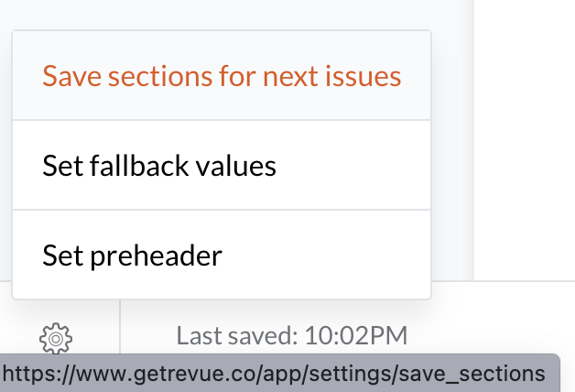Click the Last saved: 10:02PM timestamp
575x392 pixels.
(x=292, y=335)
